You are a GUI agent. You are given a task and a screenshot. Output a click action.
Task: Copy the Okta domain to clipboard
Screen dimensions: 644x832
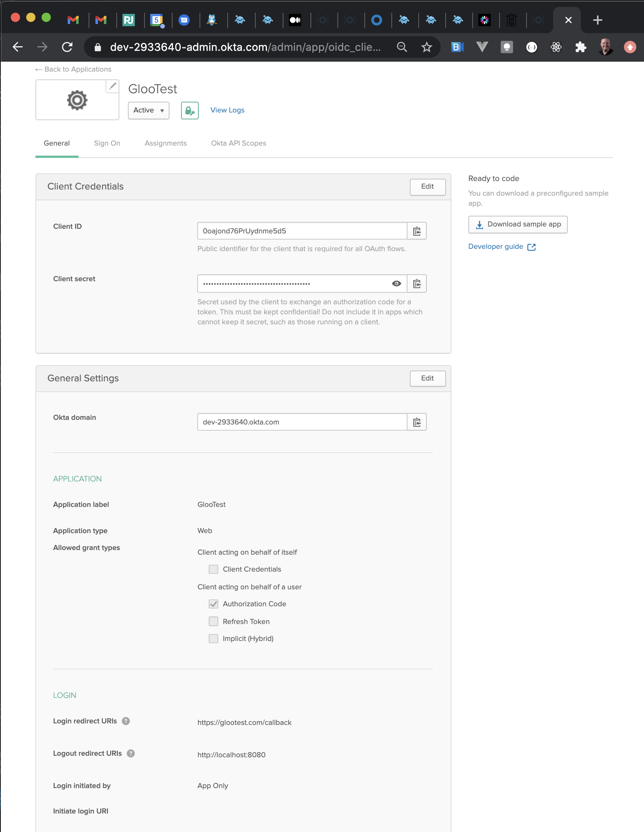[x=417, y=422]
